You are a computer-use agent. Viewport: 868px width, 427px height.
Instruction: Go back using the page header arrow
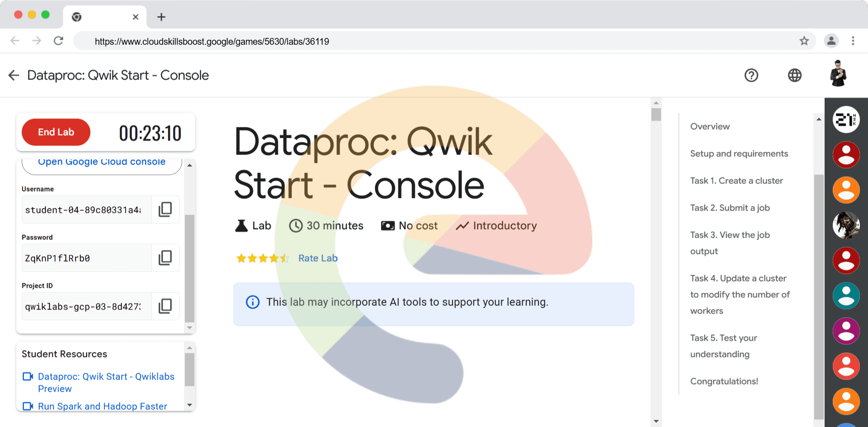coord(14,75)
